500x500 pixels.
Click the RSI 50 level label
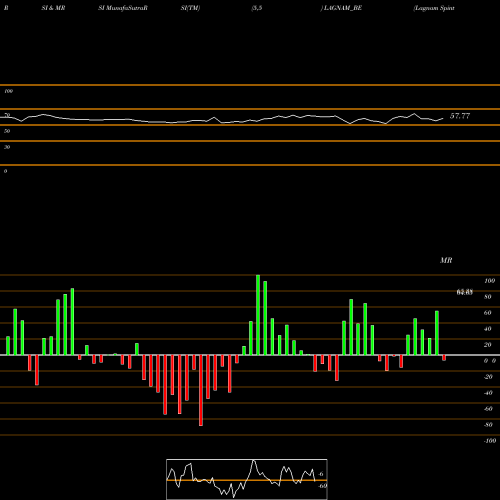[7, 131]
